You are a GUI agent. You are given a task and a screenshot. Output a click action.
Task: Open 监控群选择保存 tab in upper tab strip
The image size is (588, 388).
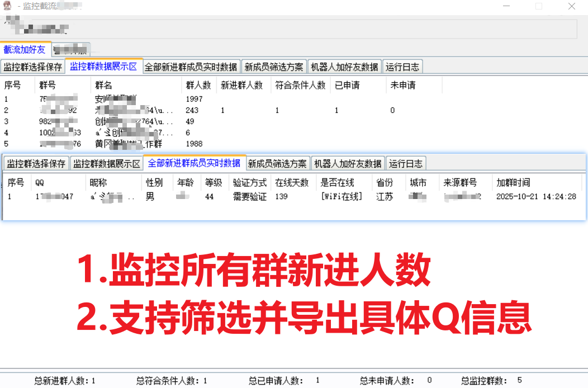click(x=33, y=67)
